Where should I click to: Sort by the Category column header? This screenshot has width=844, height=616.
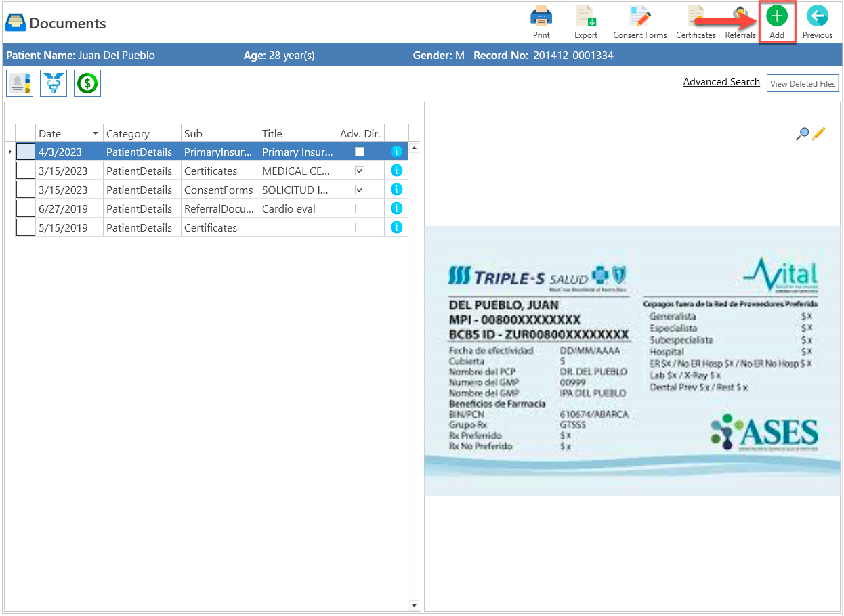pos(142,133)
